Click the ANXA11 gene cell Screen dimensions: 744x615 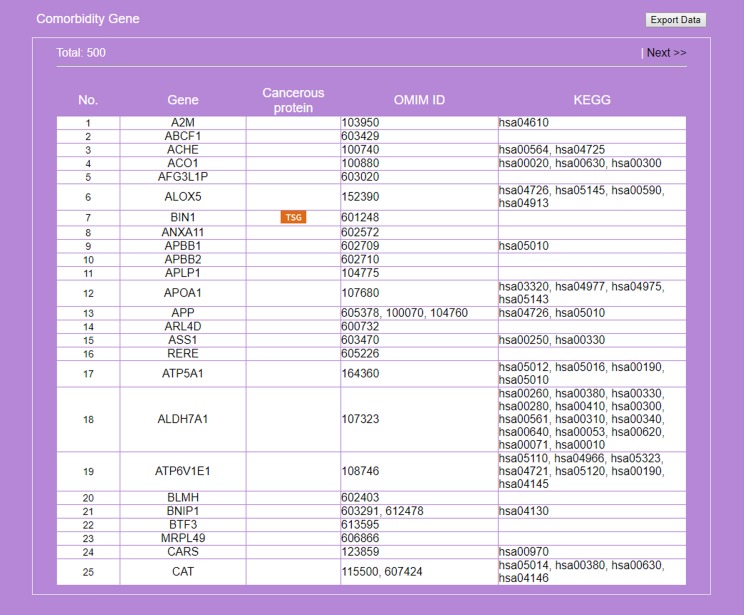[183, 232]
